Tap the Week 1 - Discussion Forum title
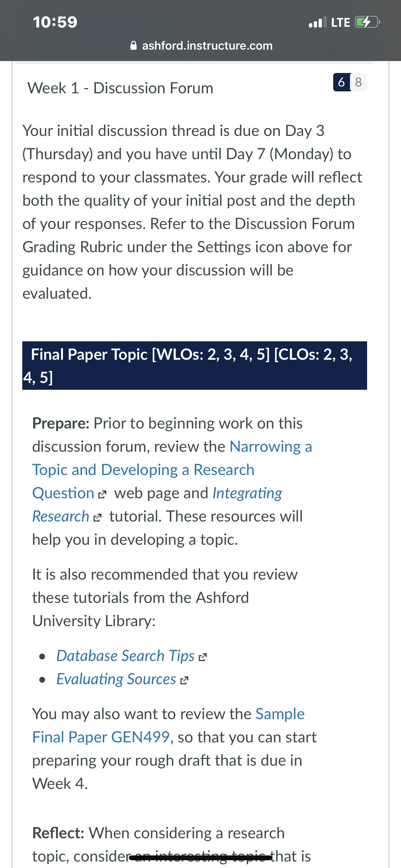 point(120,88)
